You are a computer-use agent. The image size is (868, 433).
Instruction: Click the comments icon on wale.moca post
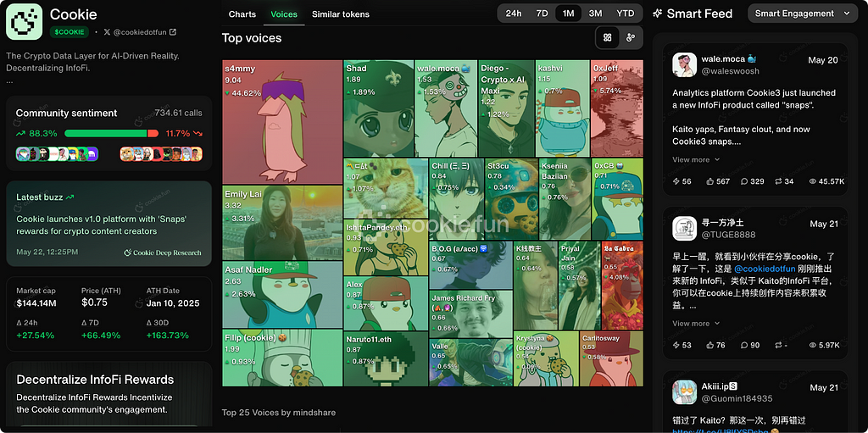pyautogui.click(x=744, y=181)
